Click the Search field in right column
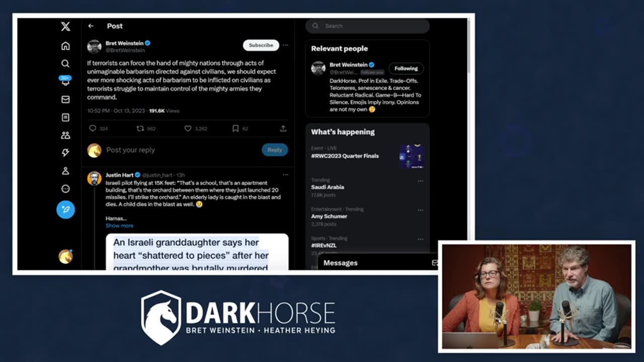The image size is (644, 362). click(367, 26)
